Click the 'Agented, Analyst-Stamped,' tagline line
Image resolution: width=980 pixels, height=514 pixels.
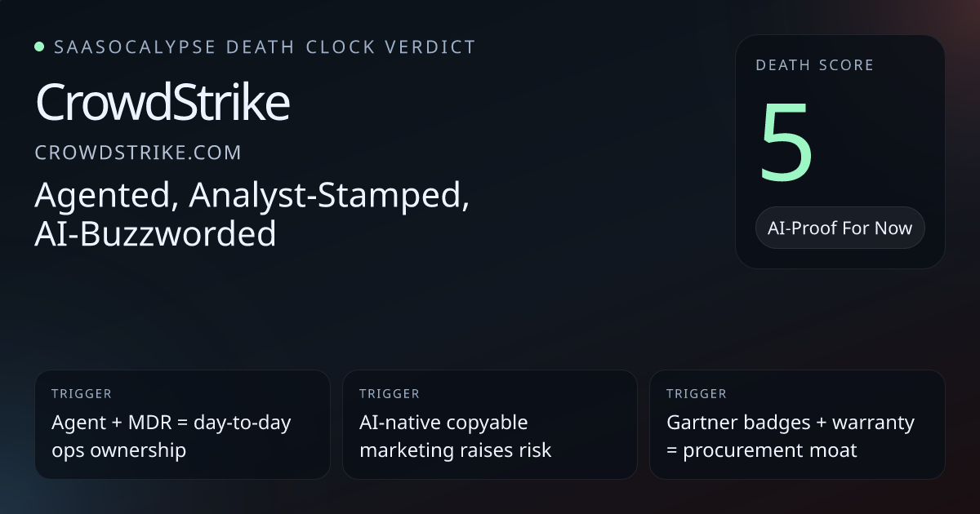(252, 197)
